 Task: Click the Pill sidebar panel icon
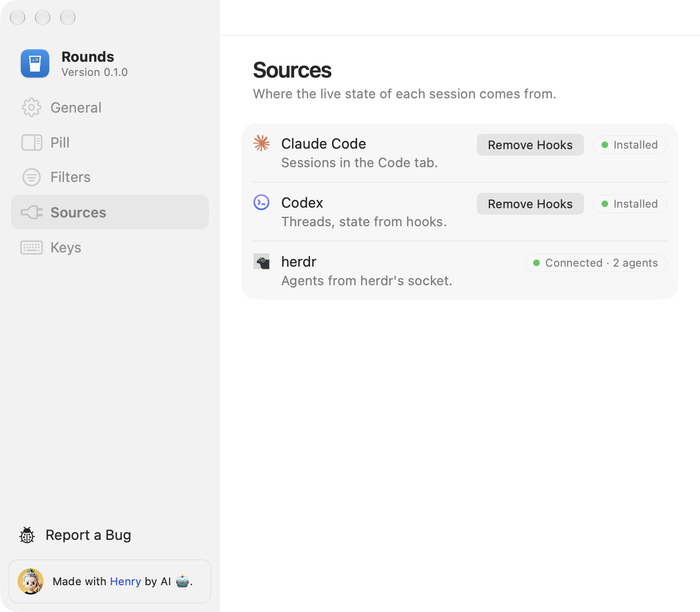[x=32, y=143]
